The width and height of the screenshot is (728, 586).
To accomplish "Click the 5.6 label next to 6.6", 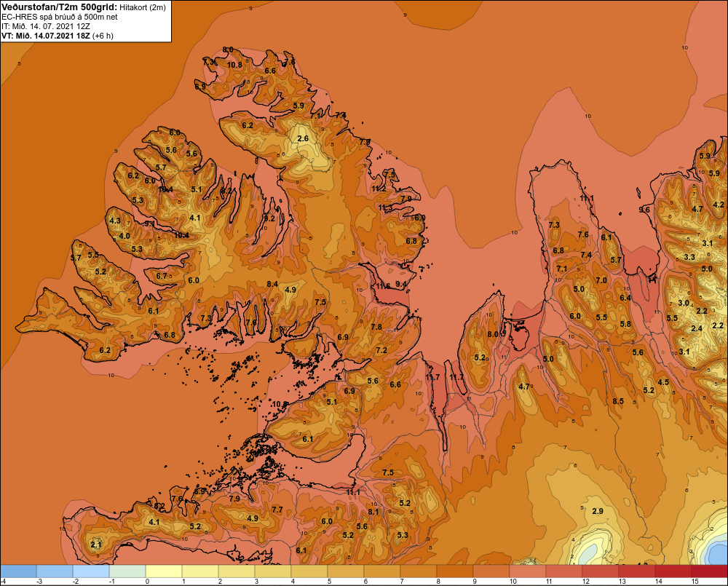I will (373, 381).
